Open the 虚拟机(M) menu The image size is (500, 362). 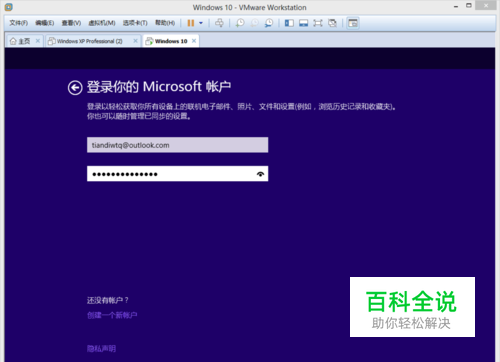tap(102, 23)
